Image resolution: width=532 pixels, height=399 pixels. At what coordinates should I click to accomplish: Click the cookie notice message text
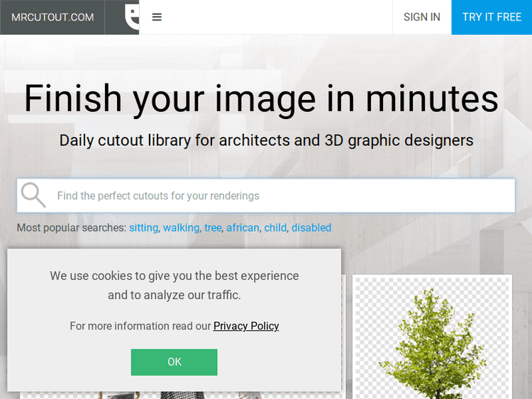tap(174, 285)
